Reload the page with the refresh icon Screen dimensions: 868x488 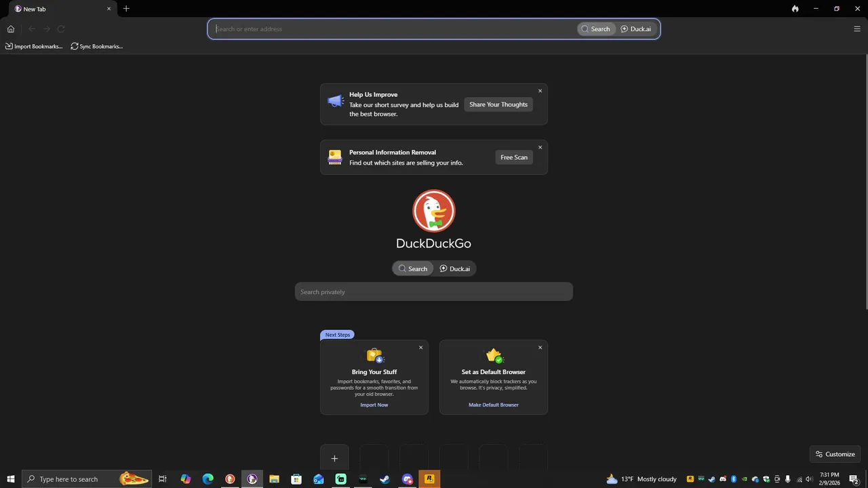coord(61,29)
